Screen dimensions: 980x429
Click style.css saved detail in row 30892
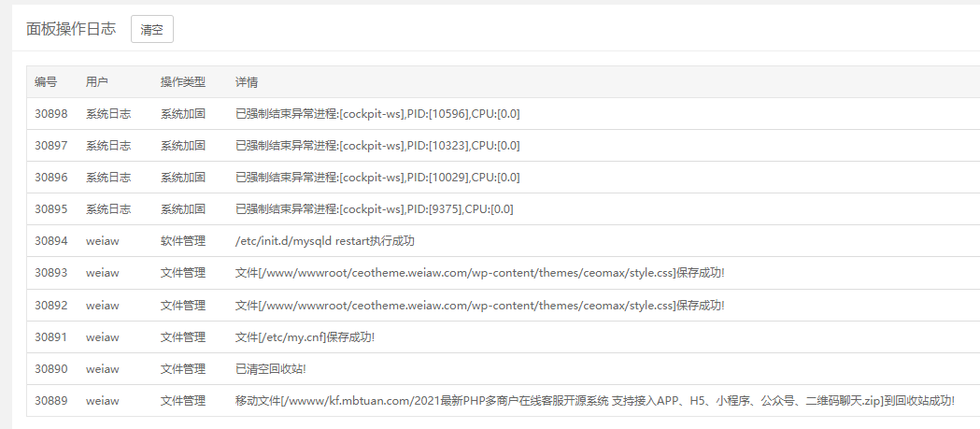tap(480, 306)
